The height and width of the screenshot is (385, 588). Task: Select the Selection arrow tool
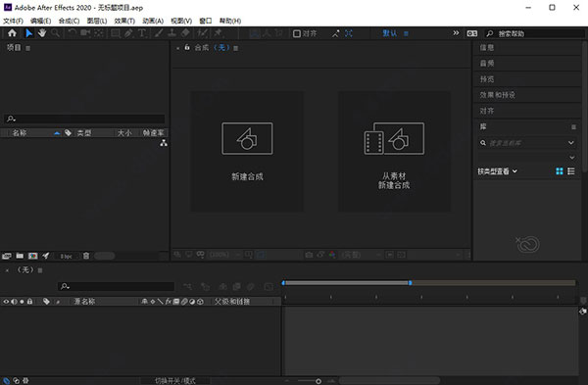point(28,33)
